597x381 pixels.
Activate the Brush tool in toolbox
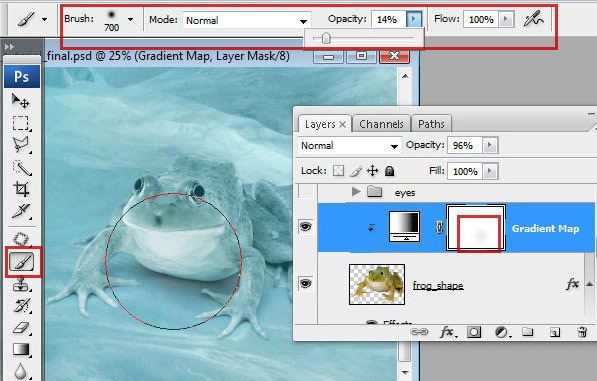click(22, 262)
